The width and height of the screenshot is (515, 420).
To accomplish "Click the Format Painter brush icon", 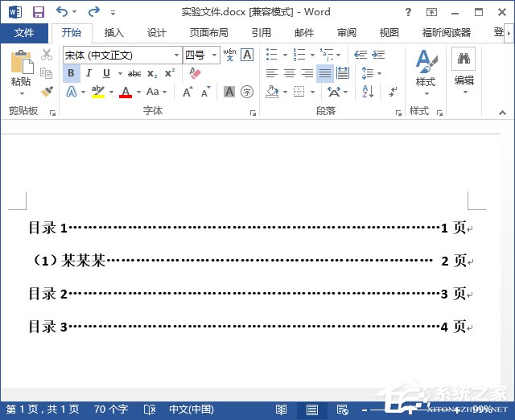I will click(x=47, y=92).
